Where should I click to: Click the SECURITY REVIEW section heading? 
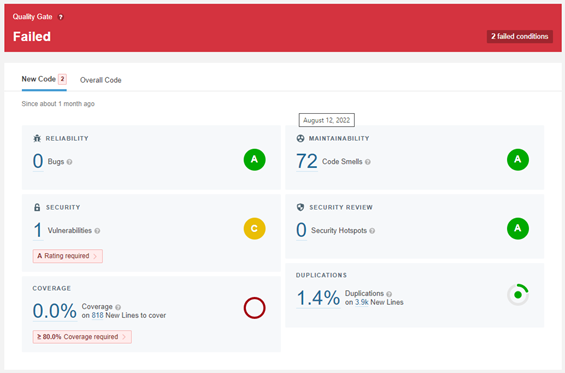click(x=341, y=208)
